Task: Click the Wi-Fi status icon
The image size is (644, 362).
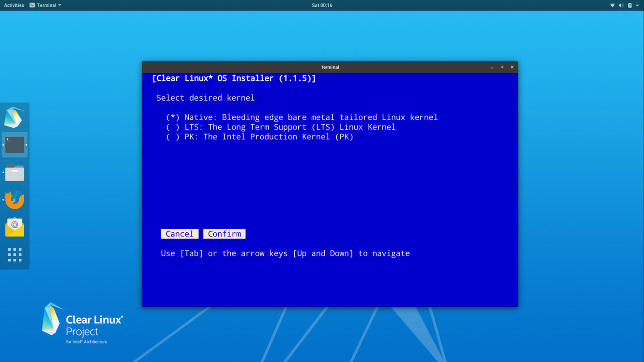Action: (x=612, y=5)
